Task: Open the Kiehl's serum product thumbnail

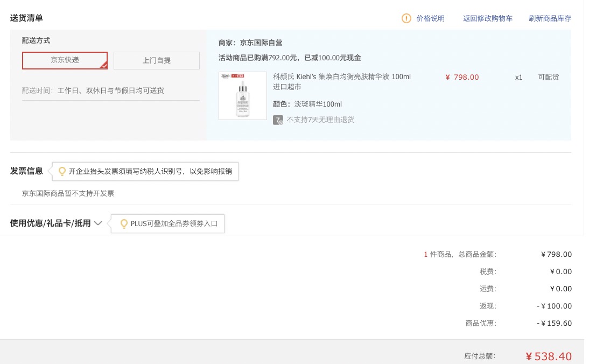Action: [243, 96]
